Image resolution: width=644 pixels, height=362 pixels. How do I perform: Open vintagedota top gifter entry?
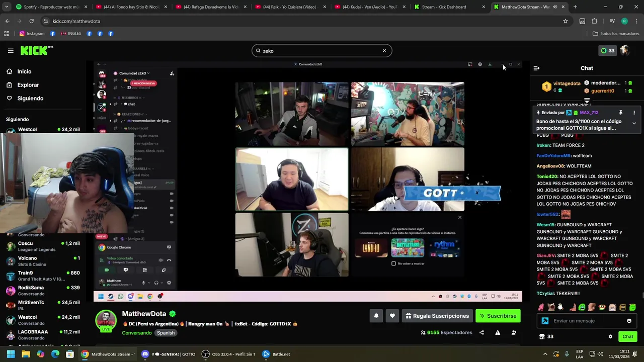[x=561, y=86]
